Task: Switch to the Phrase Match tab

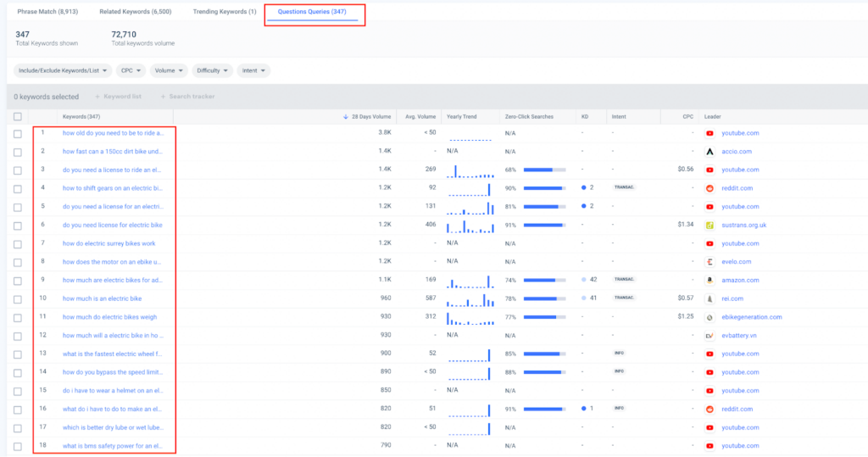Action: click(x=49, y=12)
